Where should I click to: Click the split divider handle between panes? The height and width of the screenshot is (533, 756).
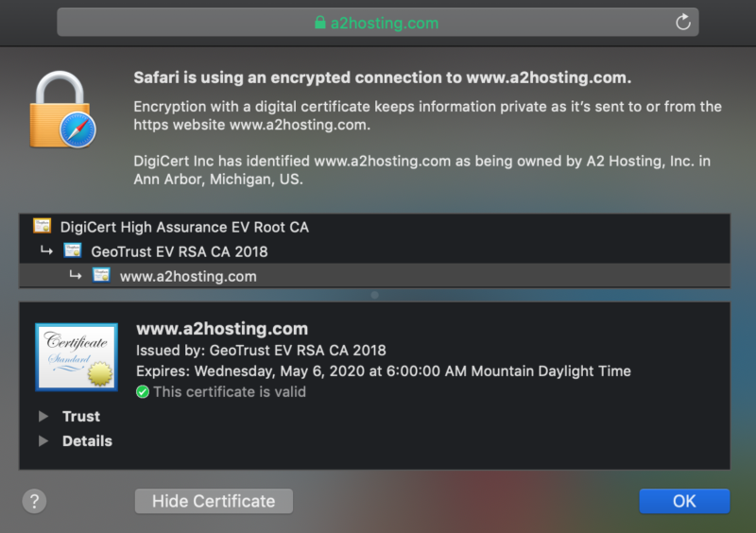(x=374, y=295)
